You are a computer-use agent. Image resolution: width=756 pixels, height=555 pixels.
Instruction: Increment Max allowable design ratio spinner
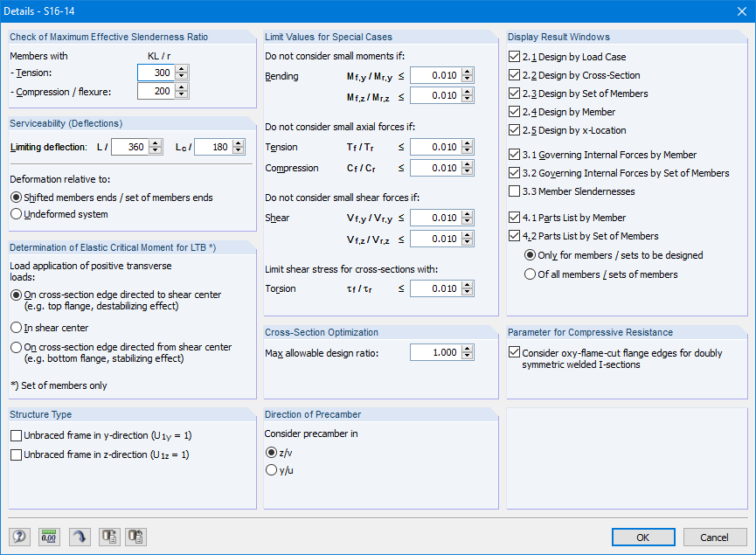467,348
